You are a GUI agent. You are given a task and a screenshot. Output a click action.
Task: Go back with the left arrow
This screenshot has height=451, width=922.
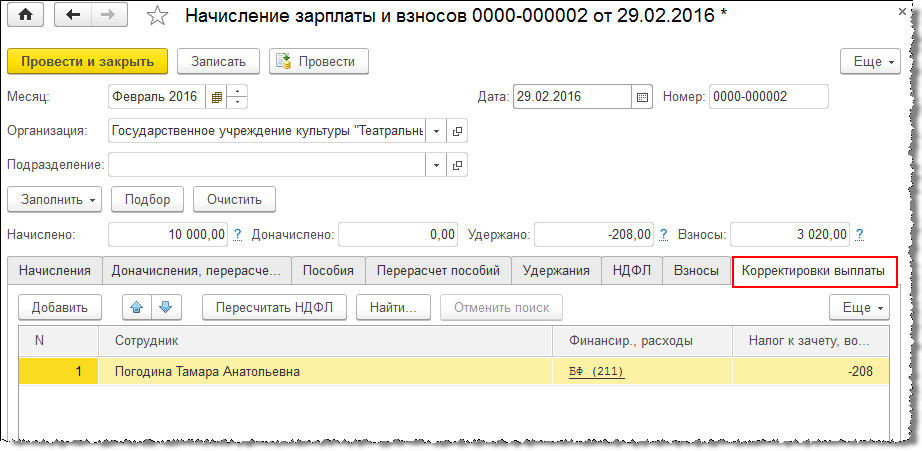[x=74, y=16]
